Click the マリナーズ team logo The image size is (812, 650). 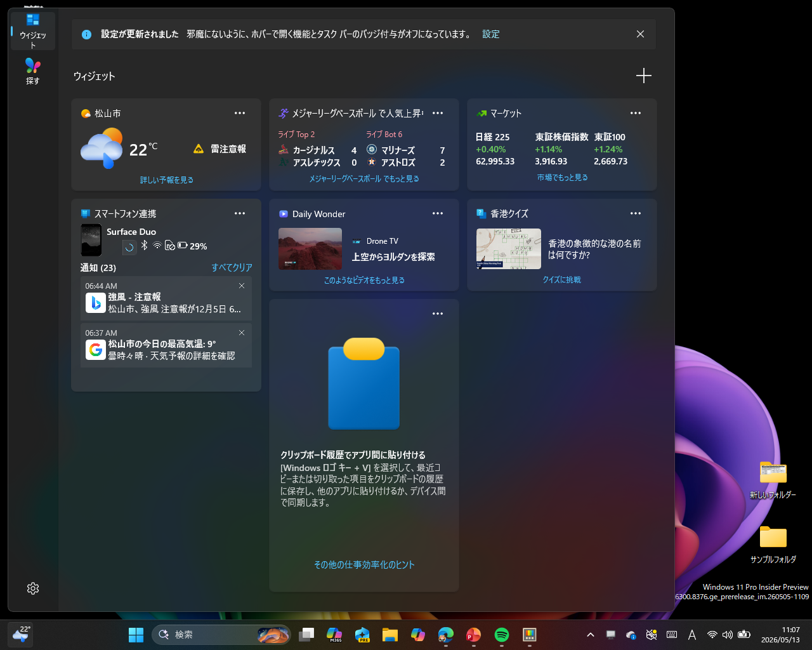tap(372, 150)
